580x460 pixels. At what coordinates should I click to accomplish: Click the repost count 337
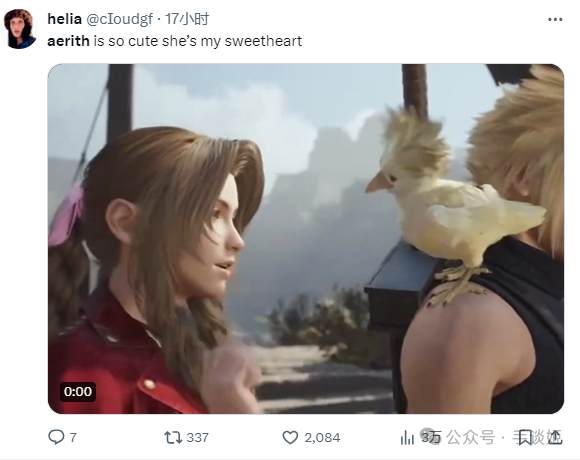(198, 438)
